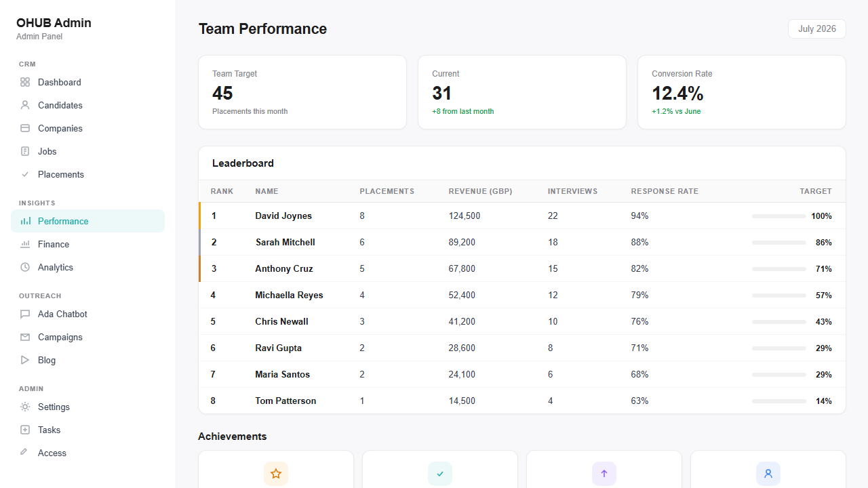Go to Candidates in sidebar
Screen dimensions: 868x488
[x=87, y=105]
